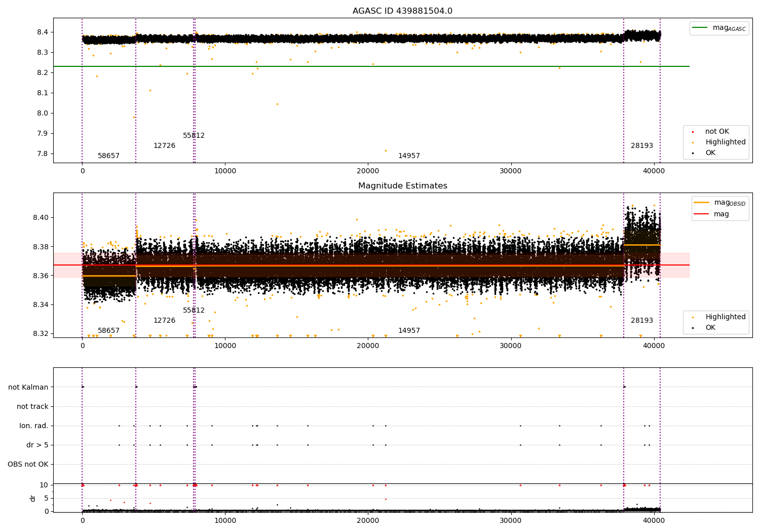Click the 'OBS not OK' axis label
Screen dimensions: 760x532
[x=28, y=464]
